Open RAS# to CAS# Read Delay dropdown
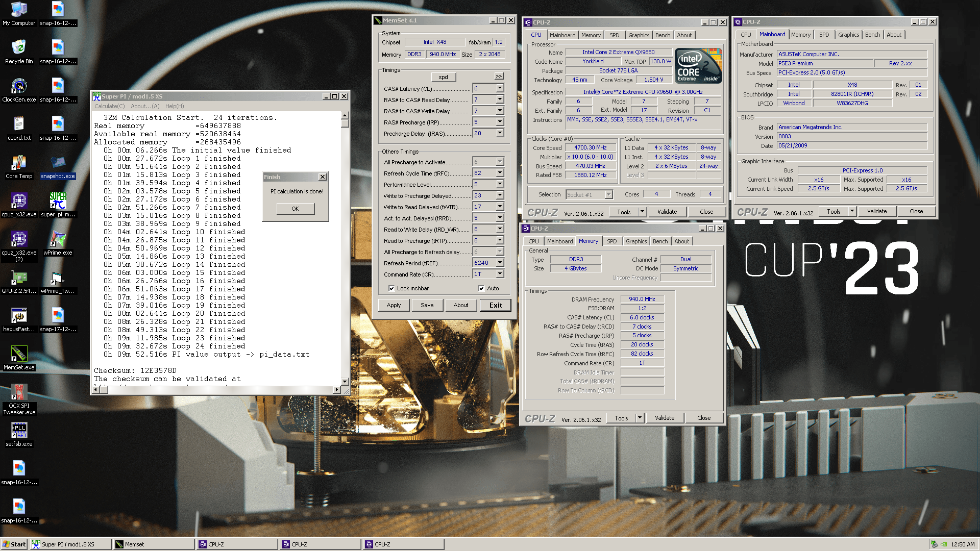Image resolution: width=980 pixels, height=551 pixels. tap(500, 99)
